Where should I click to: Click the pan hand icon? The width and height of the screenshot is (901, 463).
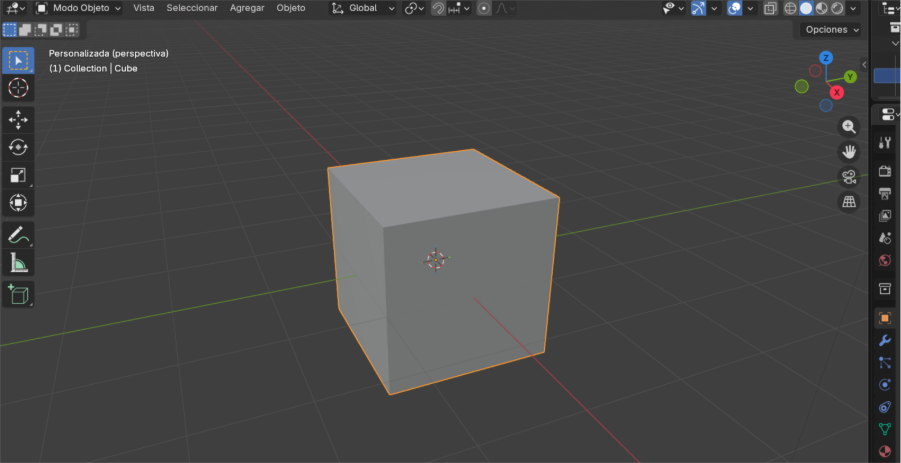click(x=849, y=152)
